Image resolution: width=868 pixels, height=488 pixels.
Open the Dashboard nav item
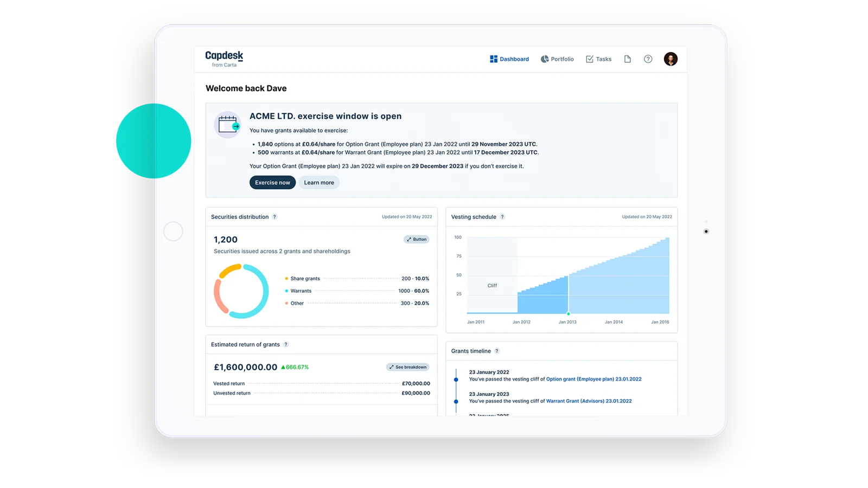(x=509, y=59)
